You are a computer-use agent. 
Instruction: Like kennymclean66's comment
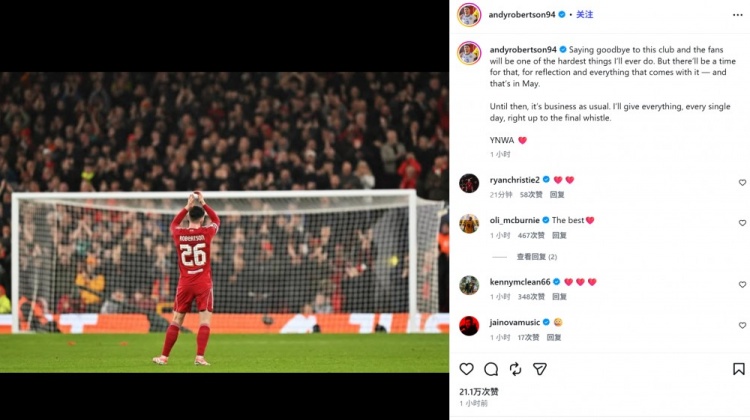click(x=742, y=285)
